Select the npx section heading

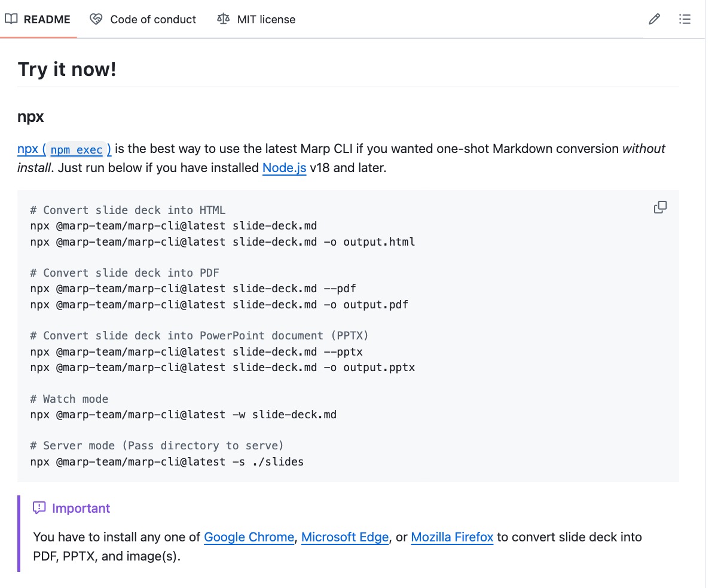30,117
